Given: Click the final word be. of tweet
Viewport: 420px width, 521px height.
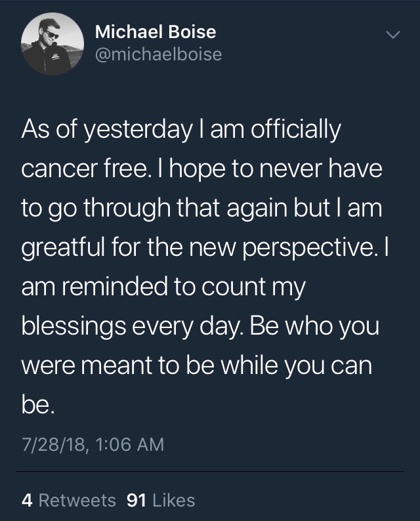Looking at the screenshot, I should [x=37, y=404].
